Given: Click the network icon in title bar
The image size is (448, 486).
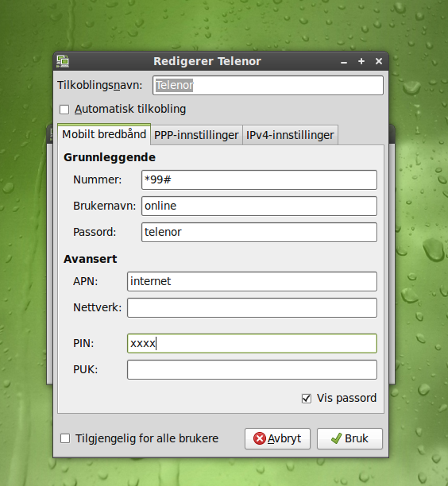Looking at the screenshot, I should pos(63,61).
